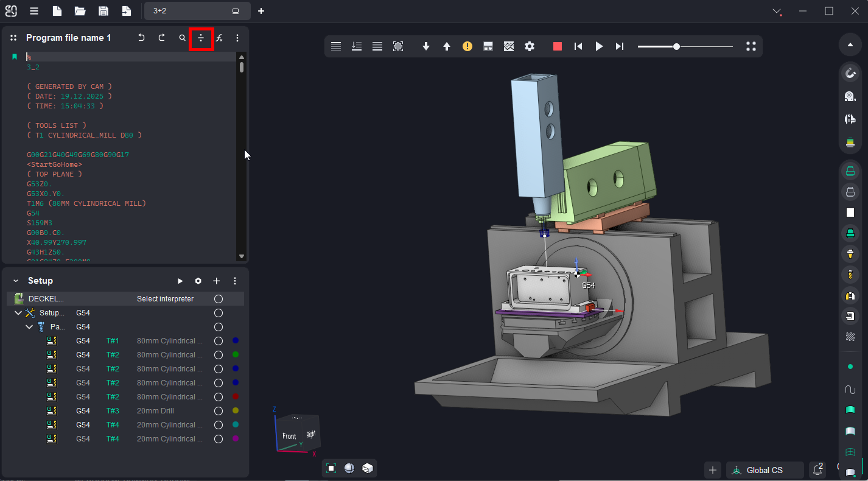
Task: Open the hamburger main menu
Action: click(34, 11)
